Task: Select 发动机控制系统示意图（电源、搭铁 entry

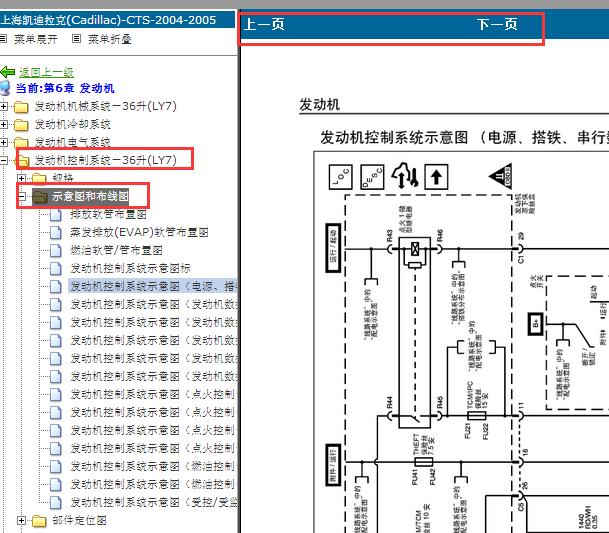Action: point(153,286)
